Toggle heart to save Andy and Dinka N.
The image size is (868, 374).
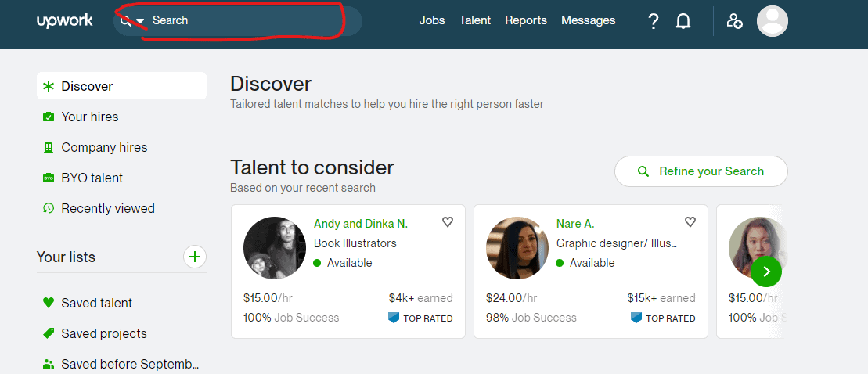(x=448, y=222)
